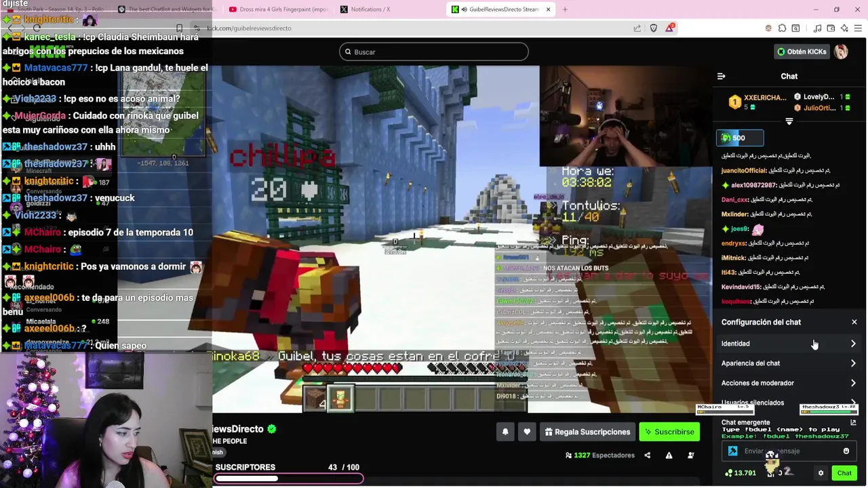Image resolution: width=868 pixels, height=488 pixels.
Task: Open the browser hamburger menu
Action: (x=859, y=28)
